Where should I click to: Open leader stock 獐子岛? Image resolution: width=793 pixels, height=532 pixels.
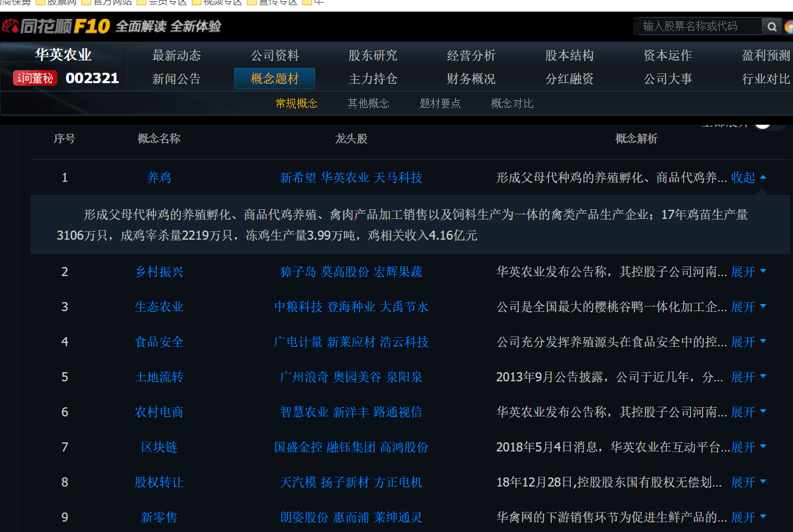[298, 272]
